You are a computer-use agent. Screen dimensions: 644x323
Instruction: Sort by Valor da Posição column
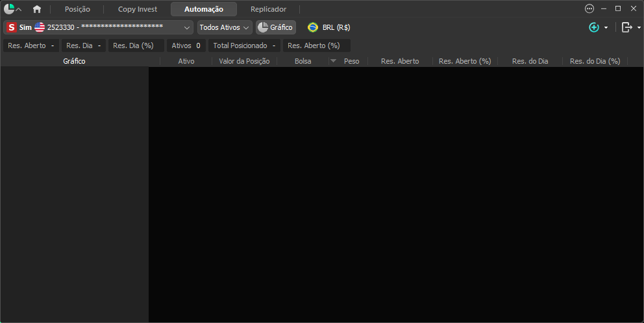(x=244, y=61)
